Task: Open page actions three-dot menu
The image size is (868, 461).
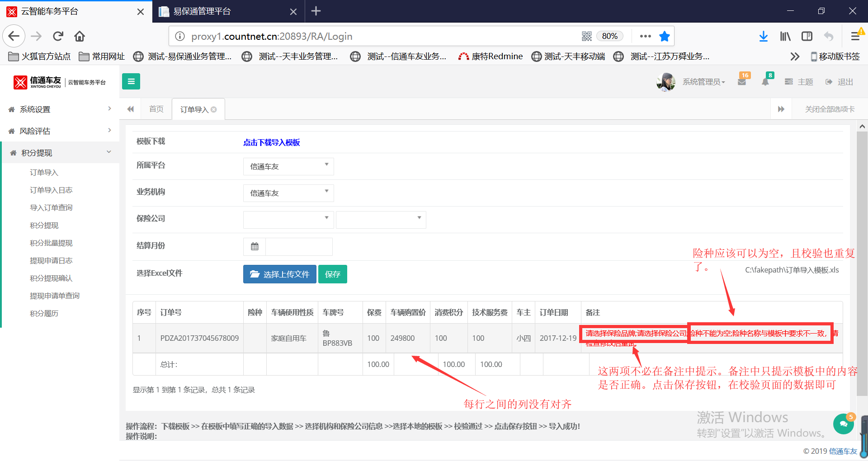Action: pyautogui.click(x=646, y=36)
